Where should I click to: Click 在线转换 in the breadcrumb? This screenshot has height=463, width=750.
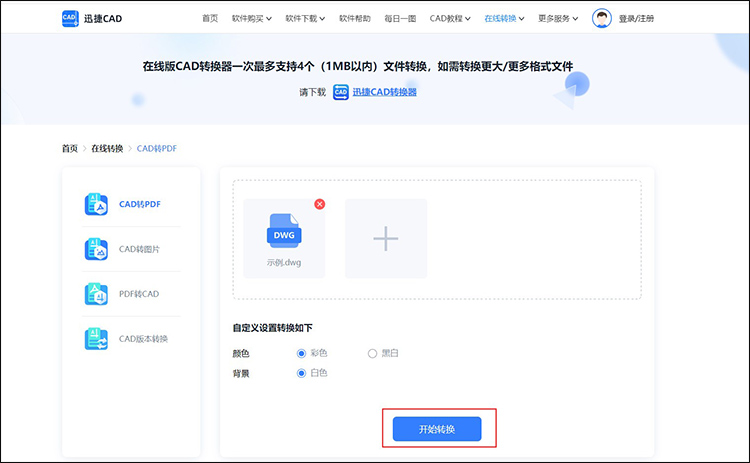[x=107, y=149]
